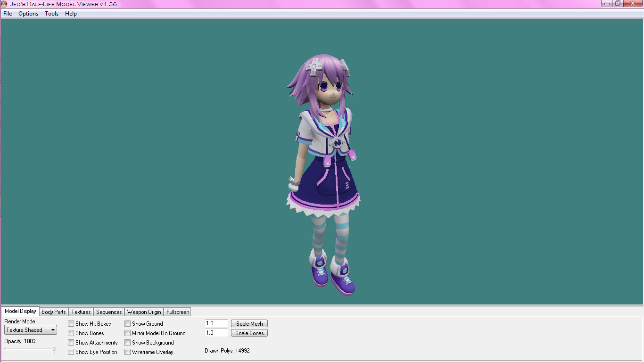
Task: Open the Options menu
Action: (x=28, y=14)
